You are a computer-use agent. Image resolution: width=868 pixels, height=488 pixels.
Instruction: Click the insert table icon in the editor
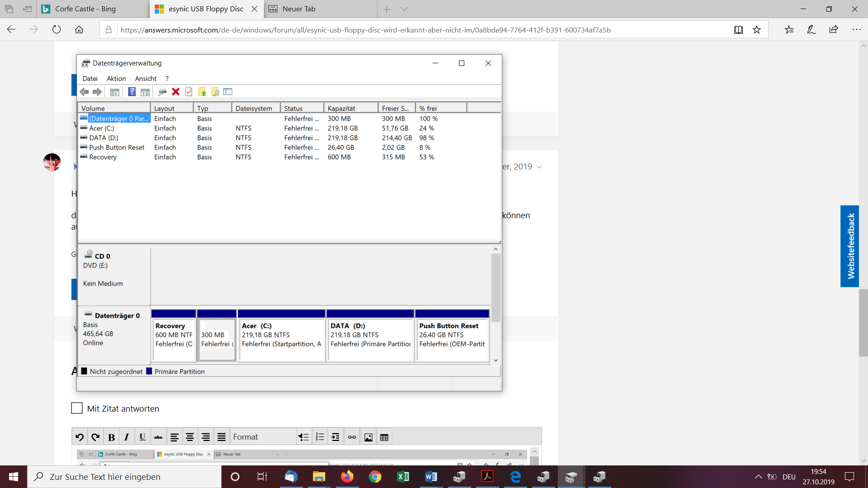[x=384, y=437]
